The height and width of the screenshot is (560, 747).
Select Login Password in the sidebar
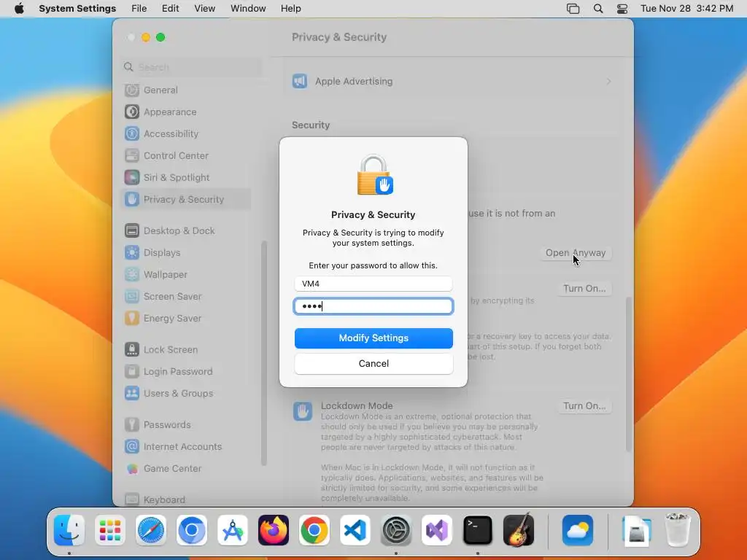[187, 372]
